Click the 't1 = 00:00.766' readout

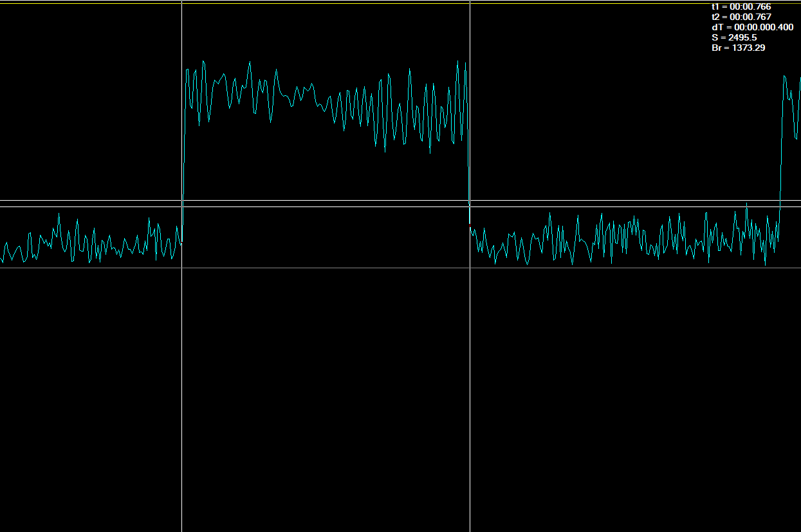741,6
